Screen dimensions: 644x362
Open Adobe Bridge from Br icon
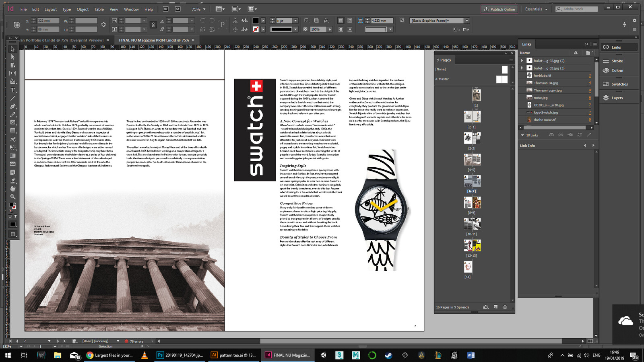pyautogui.click(x=166, y=9)
